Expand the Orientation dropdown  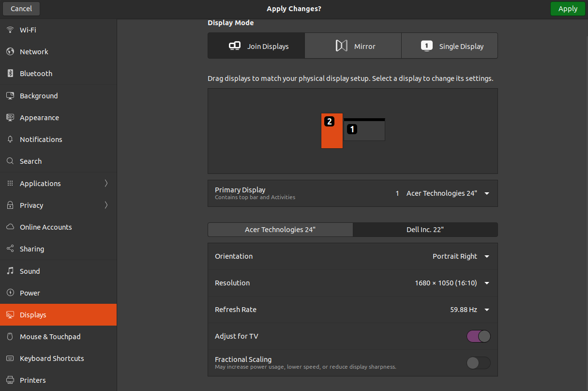[x=486, y=256]
